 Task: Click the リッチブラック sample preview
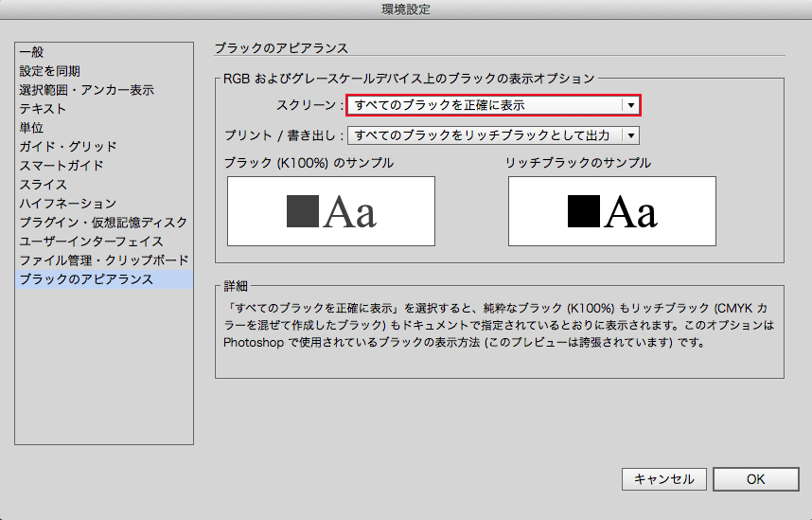tap(612, 211)
